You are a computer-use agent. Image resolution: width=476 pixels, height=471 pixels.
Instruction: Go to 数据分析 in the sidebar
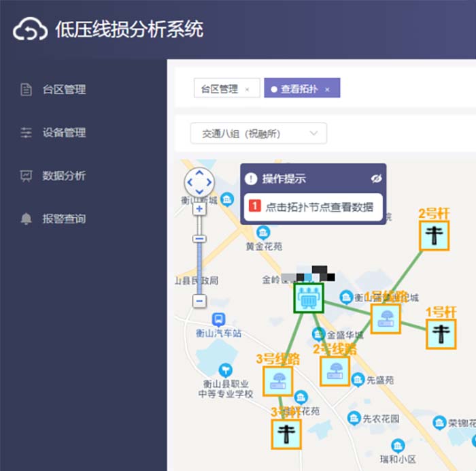pos(64,176)
